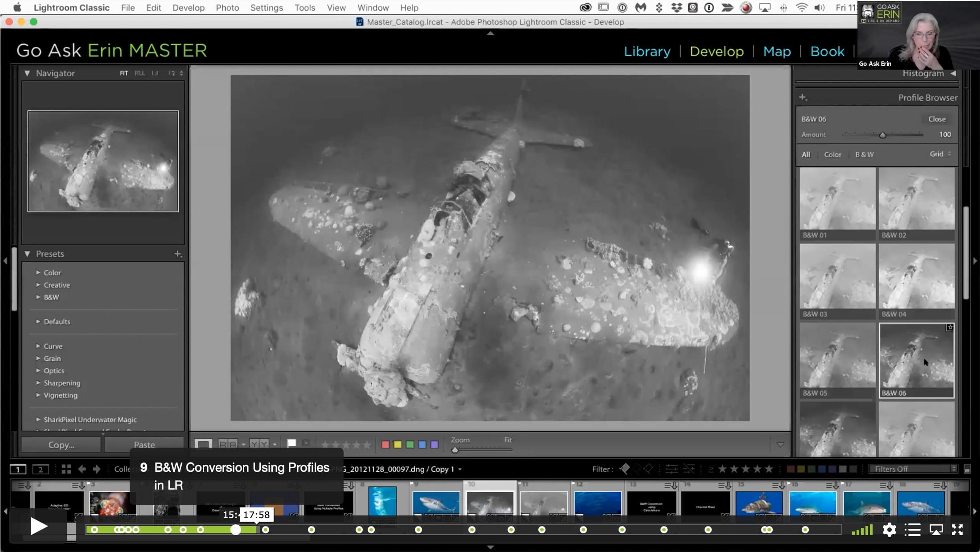Open the Filters Off dropdown
The image size is (980, 552).
pyautogui.click(x=913, y=469)
